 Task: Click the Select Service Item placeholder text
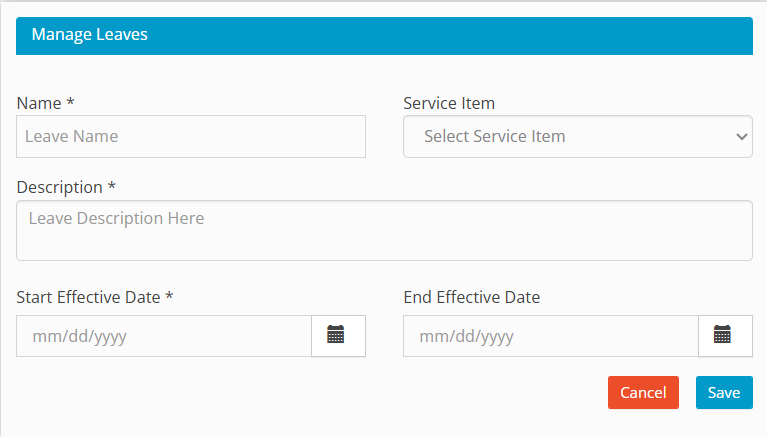(x=495, y=136)
